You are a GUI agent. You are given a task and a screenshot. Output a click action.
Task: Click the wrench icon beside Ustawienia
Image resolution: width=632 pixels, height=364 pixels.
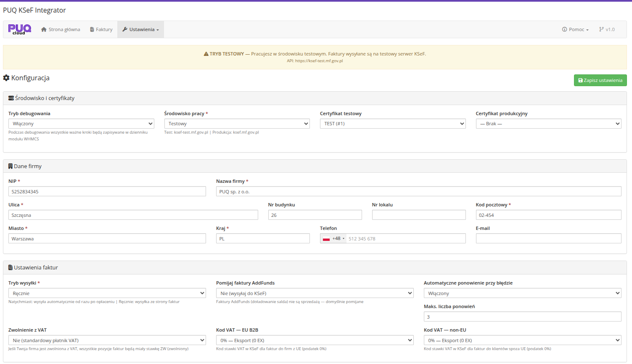tap(125, 29)
